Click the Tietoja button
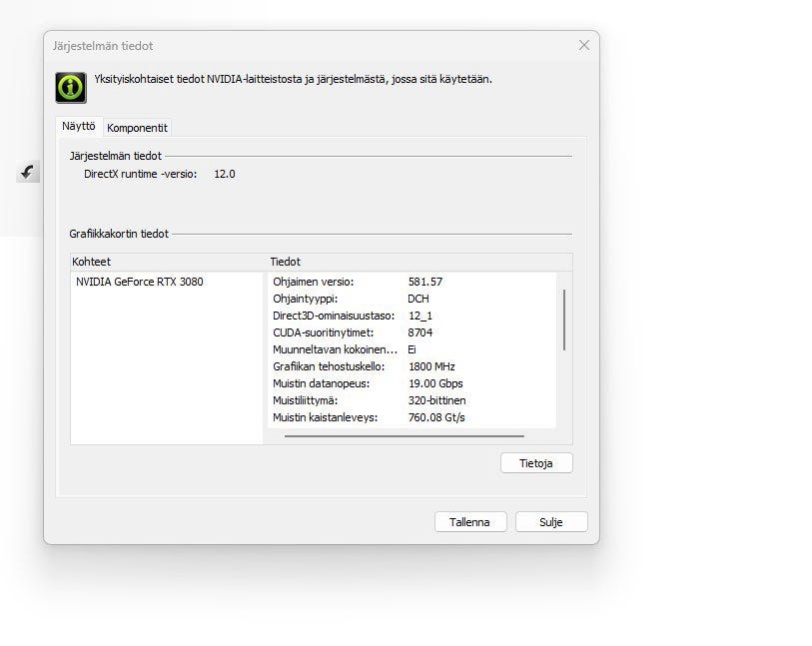This screenshot has height=646, width=812. click(x=536, y=463)
